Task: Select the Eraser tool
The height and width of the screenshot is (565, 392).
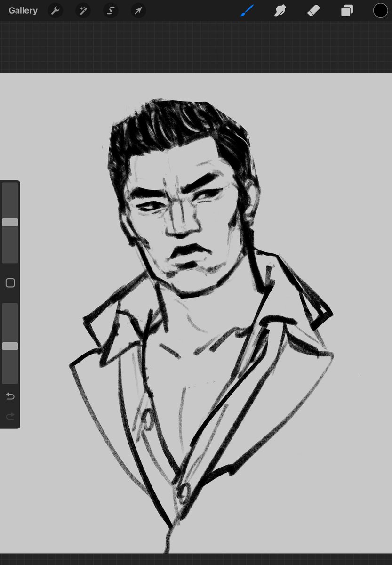Action: (314, 10)
